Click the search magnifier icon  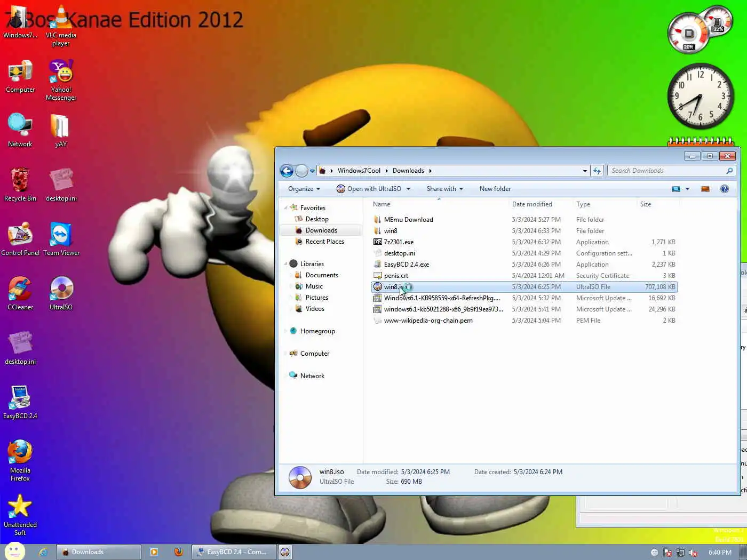click(x=729, y=171)
